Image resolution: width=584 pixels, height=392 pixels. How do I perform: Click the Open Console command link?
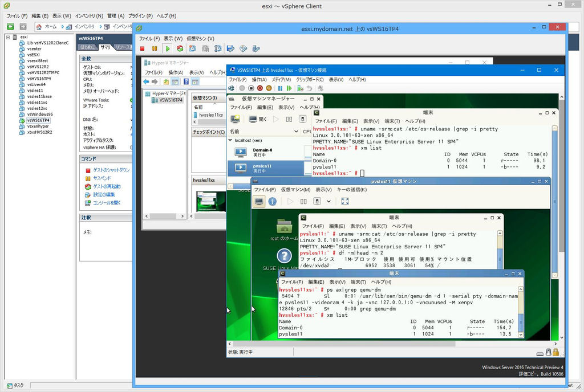(107, 203)
